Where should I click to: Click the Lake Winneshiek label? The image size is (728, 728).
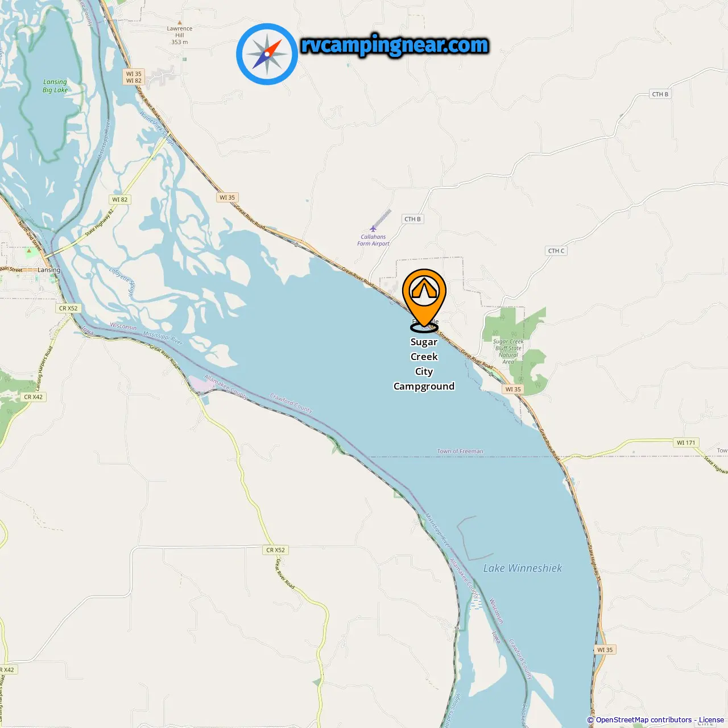522,568
